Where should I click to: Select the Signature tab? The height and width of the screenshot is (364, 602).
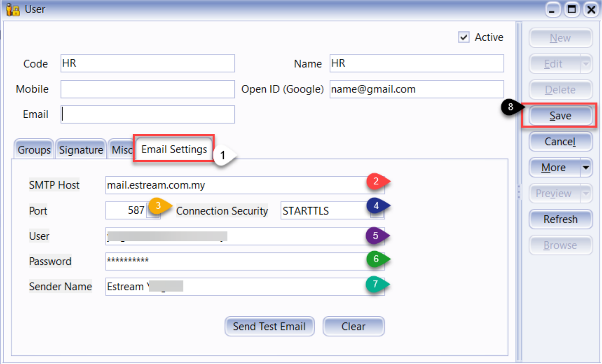(x=81, y=150)
